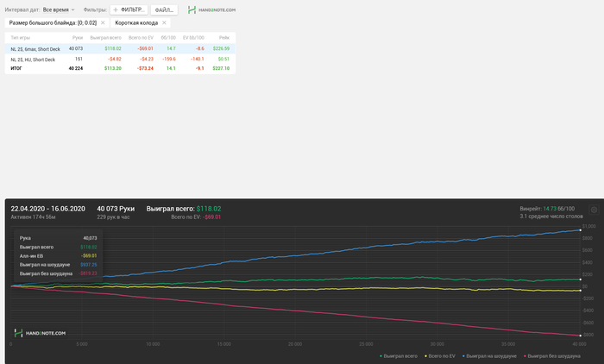
Task: Sort table by 'Всего по EV' header
Action: [141, 38]
